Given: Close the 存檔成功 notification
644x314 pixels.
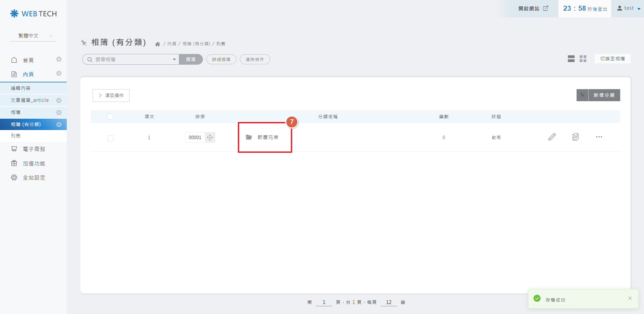Looking at the screenshot, I should (x=630, y=298).
